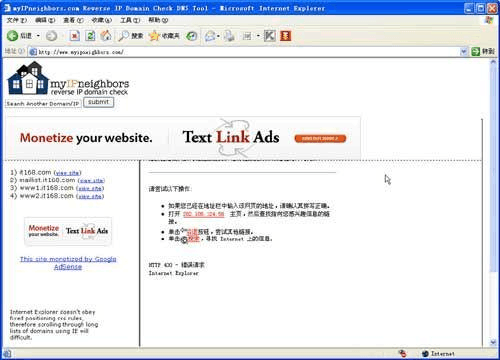The width and height of the screenshot is (500, 360).
Task: Click the red Back link in error text
Action: (193, 232)
